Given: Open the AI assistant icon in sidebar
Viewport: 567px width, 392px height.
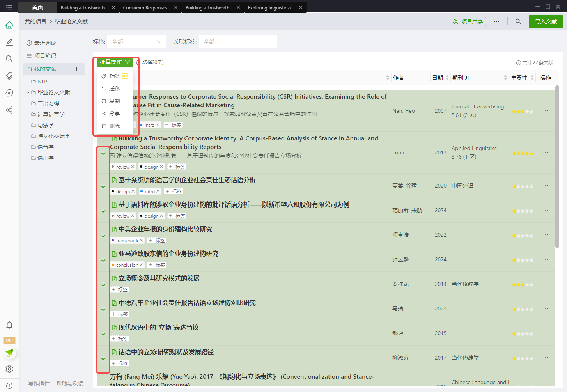Looking at the screenshot, I should pyautogui.click(x=9, y=93).
